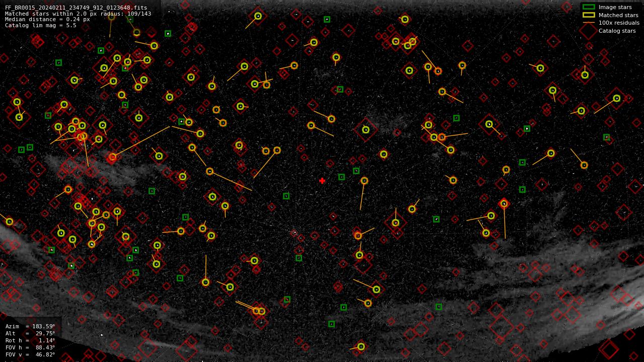The height and width of the screenshot is (362, 644).
Task: Click the 'Catalog lim mag = 5.5' text
Action: pyautogui.click(x=41, y=25)
